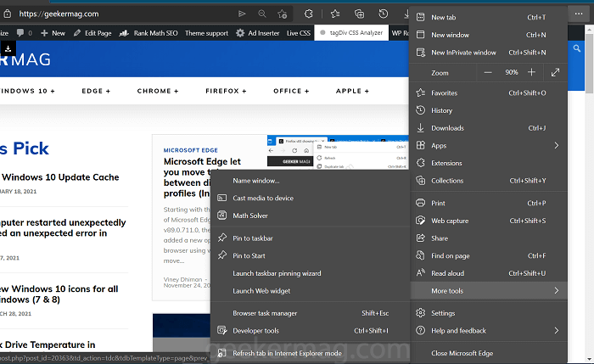Screen dimensions: 594x364
Task: Expand the Help and feedback submenu arrow
Action: [x=557, y=330]
